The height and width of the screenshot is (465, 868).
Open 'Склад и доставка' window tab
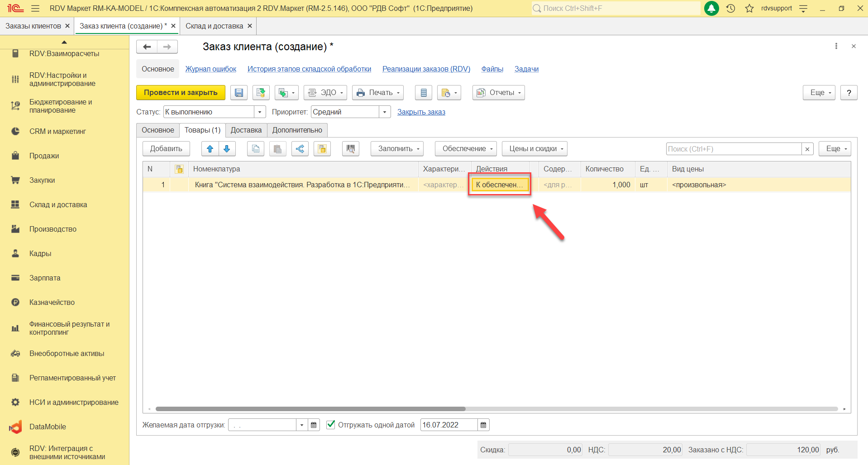pyautogui.click(x=214, y=26)
